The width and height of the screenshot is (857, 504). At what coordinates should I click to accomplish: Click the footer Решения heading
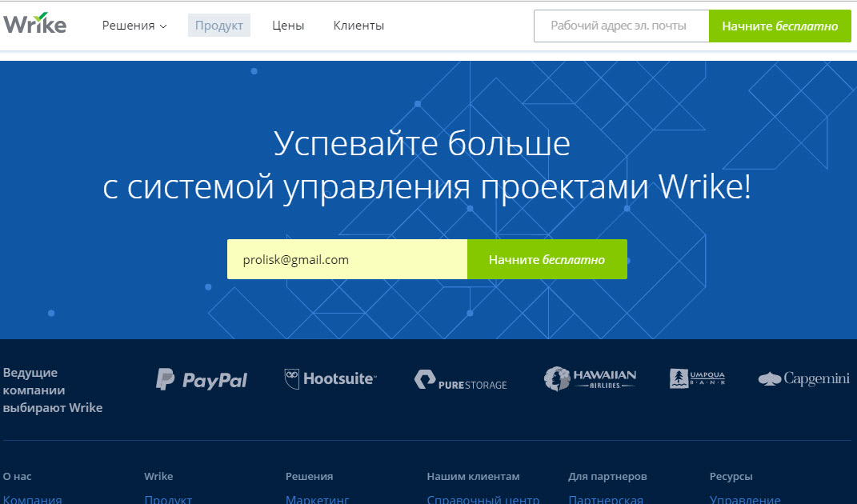click(x=310, y=476)
